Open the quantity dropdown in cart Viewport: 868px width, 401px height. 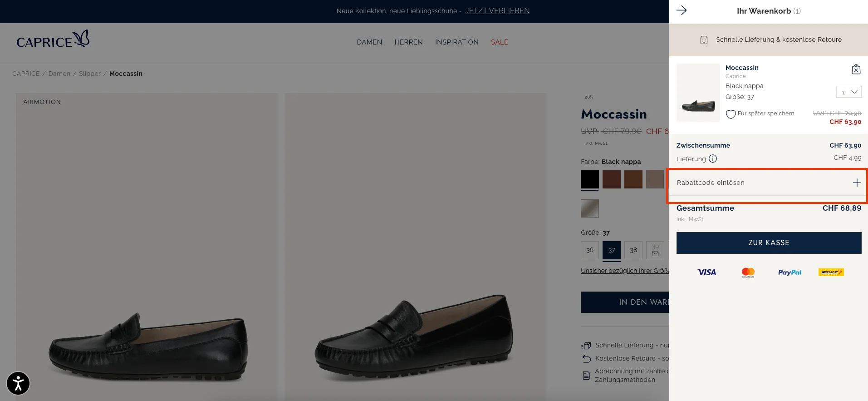pos(848,92)
